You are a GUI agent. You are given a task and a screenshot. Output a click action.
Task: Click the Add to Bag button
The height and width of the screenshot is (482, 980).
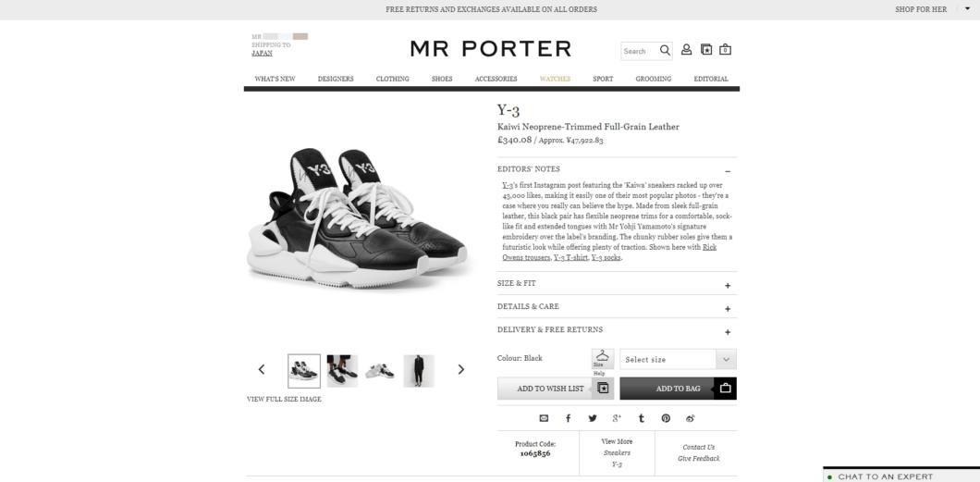point(678,389)
